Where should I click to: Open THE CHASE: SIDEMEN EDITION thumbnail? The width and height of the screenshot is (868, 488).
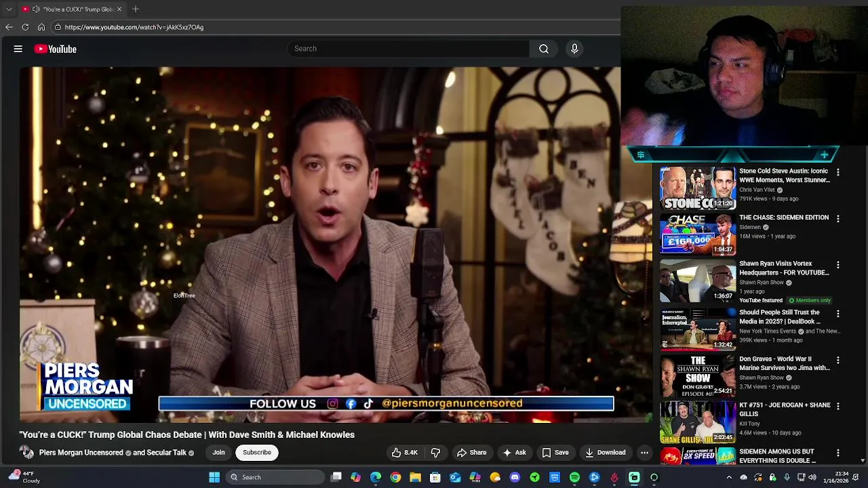(x=698, y=235)
